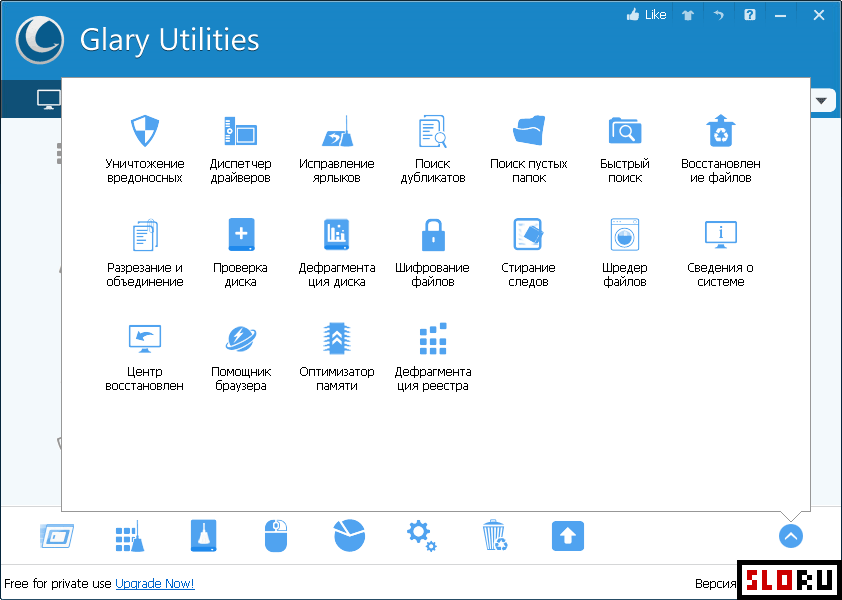Open Центр восстановления tool
This screenshot has height=600, width=842.
tap(145, 357)
